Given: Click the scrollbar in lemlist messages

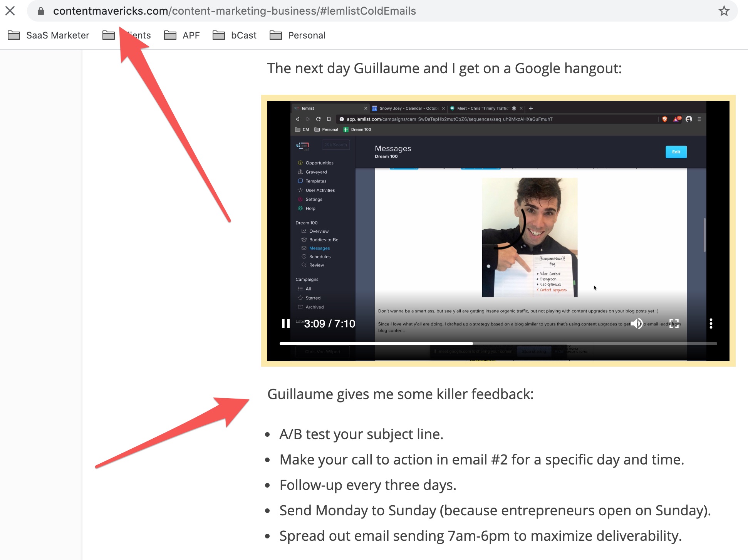Looking at the screenshot, I should click(704, 235).
